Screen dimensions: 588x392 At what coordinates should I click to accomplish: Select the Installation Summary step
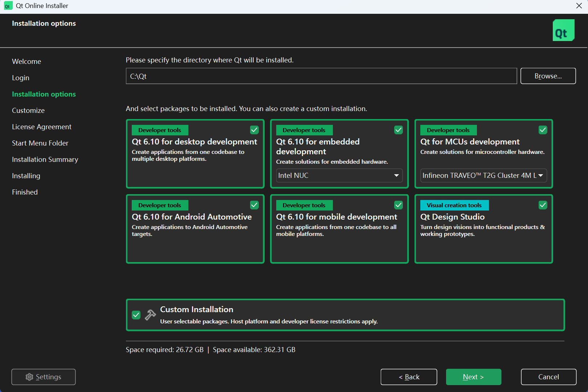pyautogui.click(x=45, y=159)
